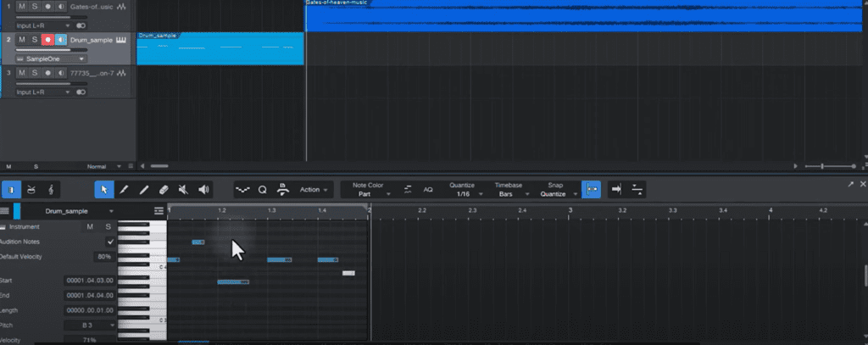The image size is (868, 345).
Task: Open the Drum_sample part selector dropdown
Action: click(x=79, y=211)
